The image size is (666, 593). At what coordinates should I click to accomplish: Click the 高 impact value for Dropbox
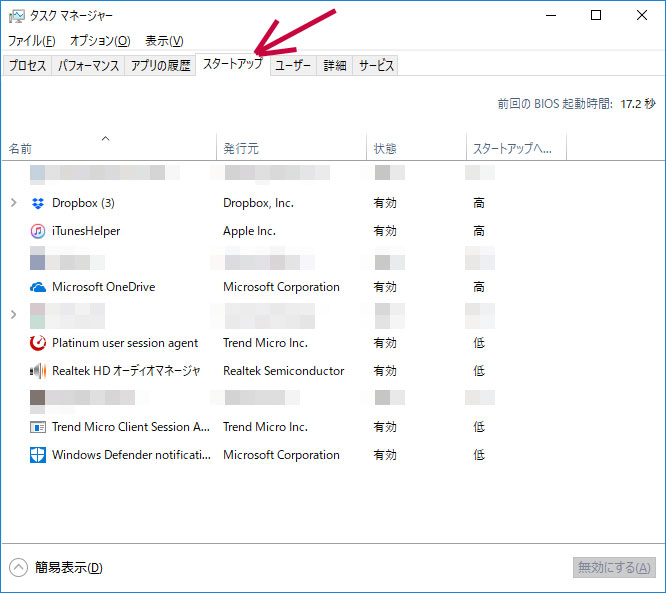point(479,203)
